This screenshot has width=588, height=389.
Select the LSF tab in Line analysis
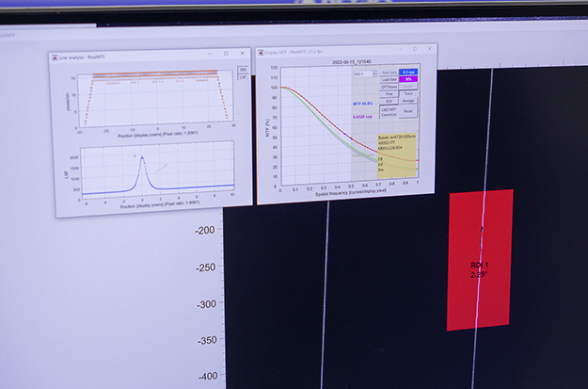click(x=244, y=76)
